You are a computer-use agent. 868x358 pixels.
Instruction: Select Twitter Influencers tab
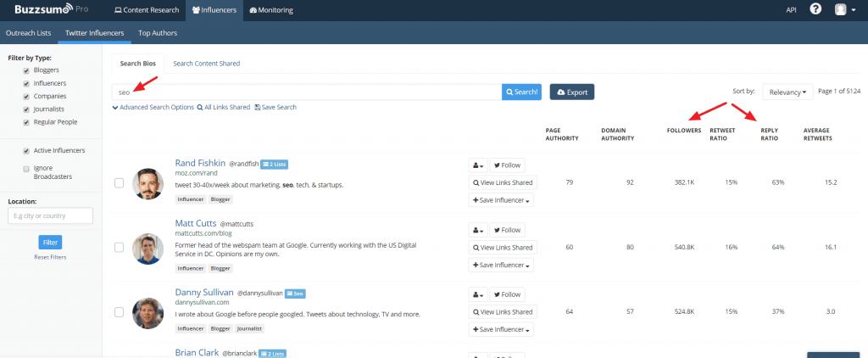pyautogui.click(x=95, y=33)
